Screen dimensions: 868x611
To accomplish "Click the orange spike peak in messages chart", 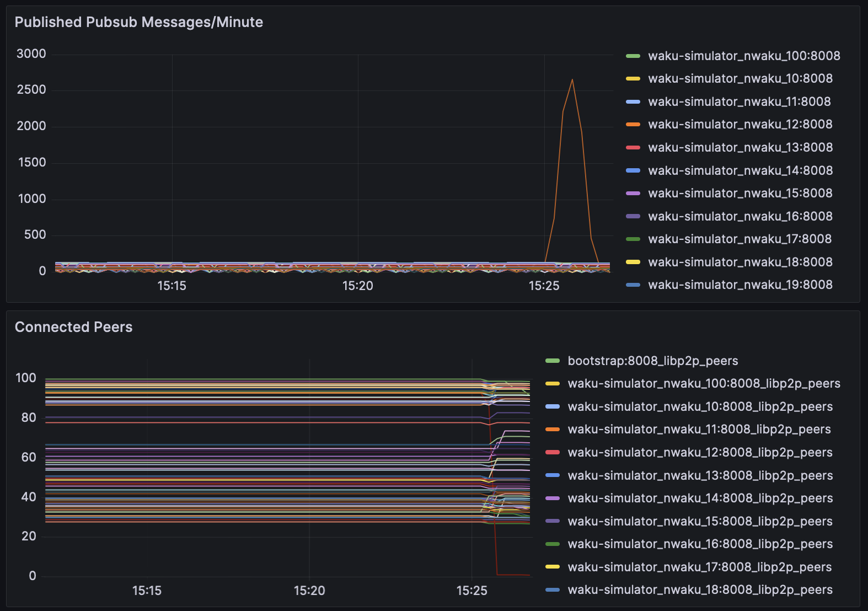I will pos(572,80).
